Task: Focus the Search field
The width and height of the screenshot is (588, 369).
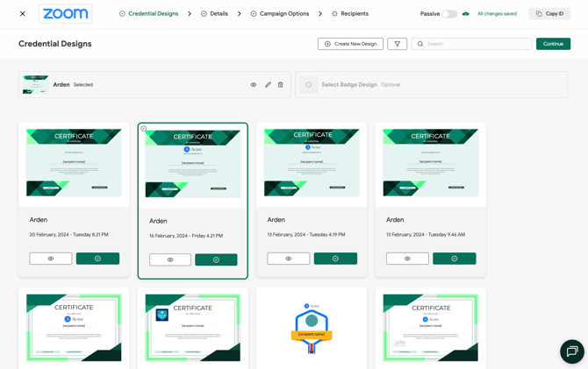Action: 471,44
